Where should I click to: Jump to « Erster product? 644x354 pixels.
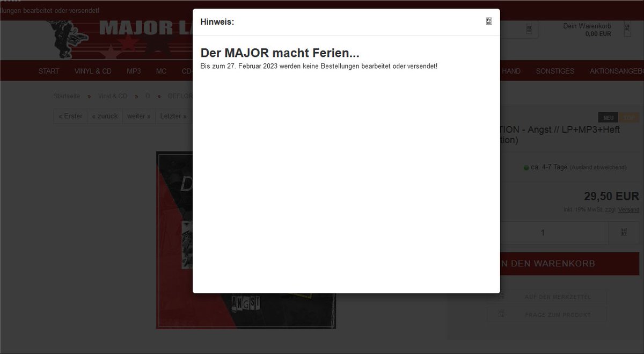[70, 116]
